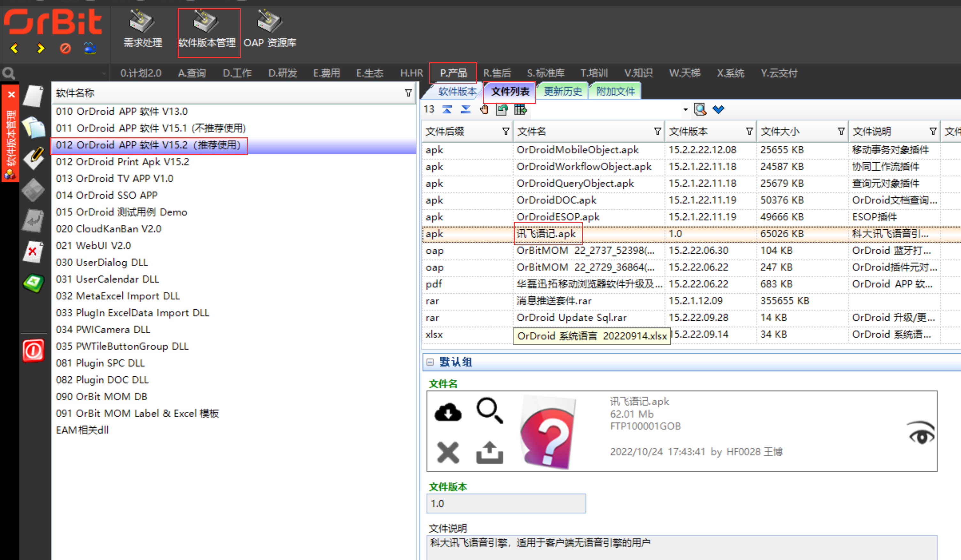The height and width of the screenshot is (560, 961).
Task: Close the 软件版本管理 red side tab
Action: pos(12,94)
